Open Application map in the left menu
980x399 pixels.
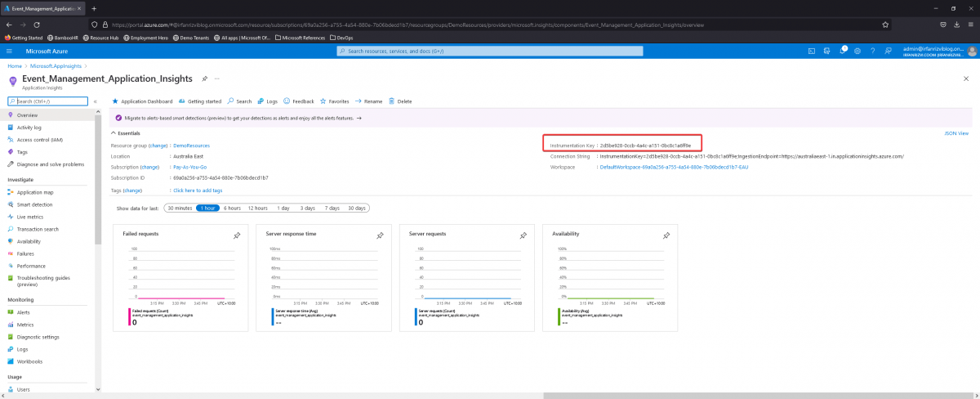(49, 192)
